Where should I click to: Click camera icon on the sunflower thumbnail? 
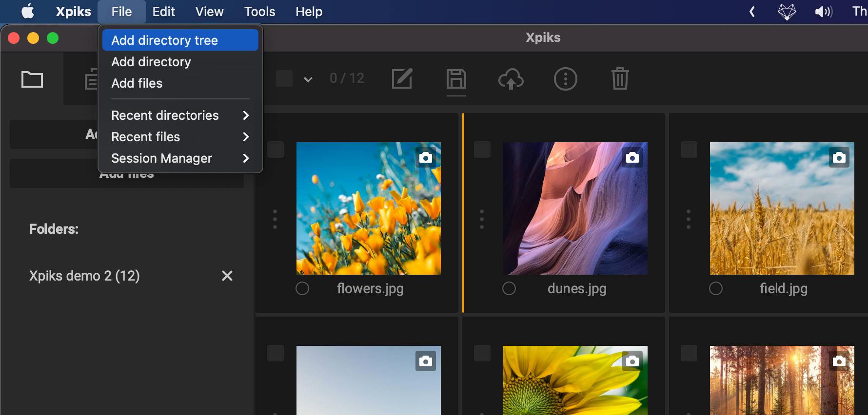(x=632, y=361)
